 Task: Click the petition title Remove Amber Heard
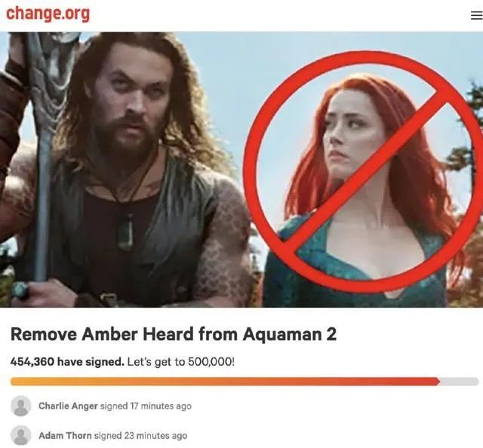click(174, 334)
